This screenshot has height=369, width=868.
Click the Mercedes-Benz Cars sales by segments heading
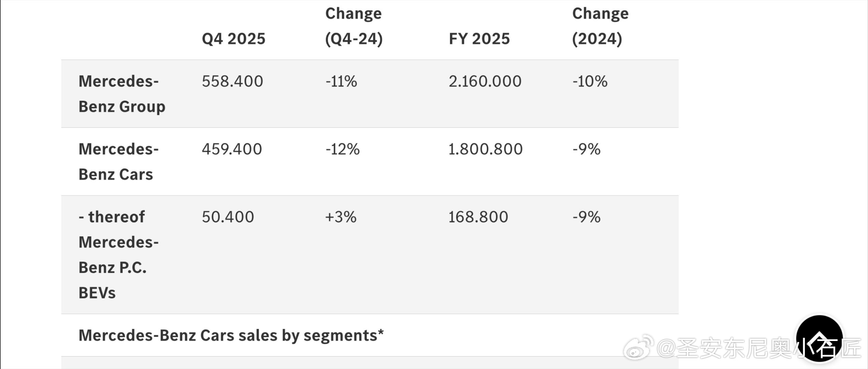pyautogui.click(x=231, y=335)
